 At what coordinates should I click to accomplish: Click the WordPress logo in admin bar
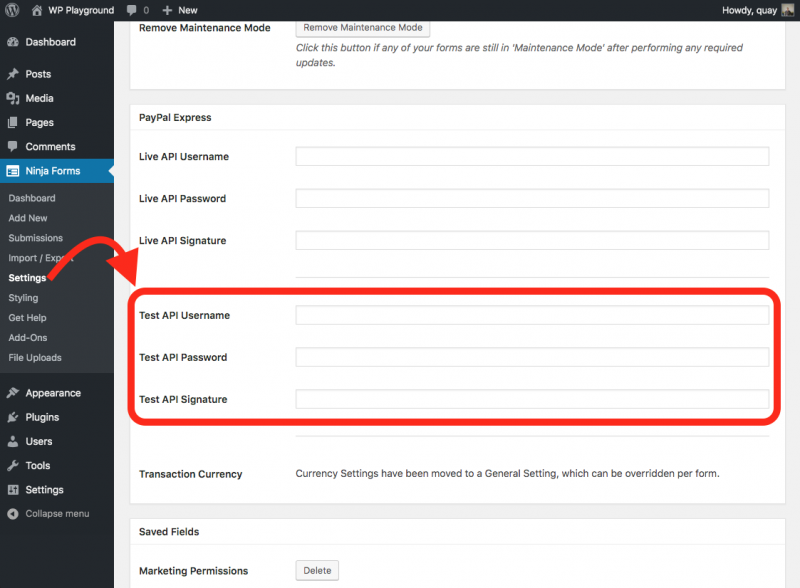click(11, 10)
